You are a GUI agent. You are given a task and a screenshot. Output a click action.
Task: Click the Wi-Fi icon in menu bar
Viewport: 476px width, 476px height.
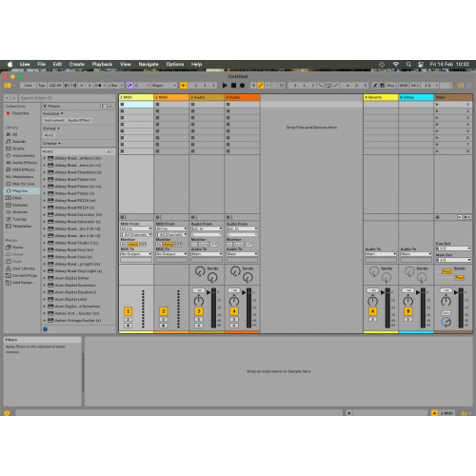(x=395, y=65)
